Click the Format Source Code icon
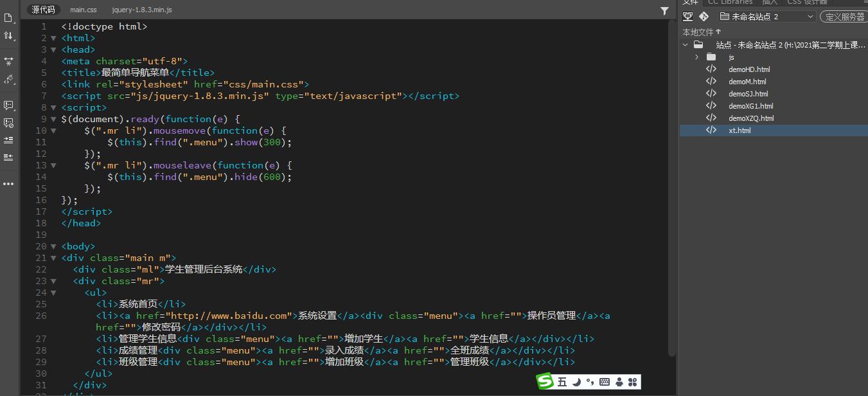The image size is (868, 396). [x=8, y=80]
